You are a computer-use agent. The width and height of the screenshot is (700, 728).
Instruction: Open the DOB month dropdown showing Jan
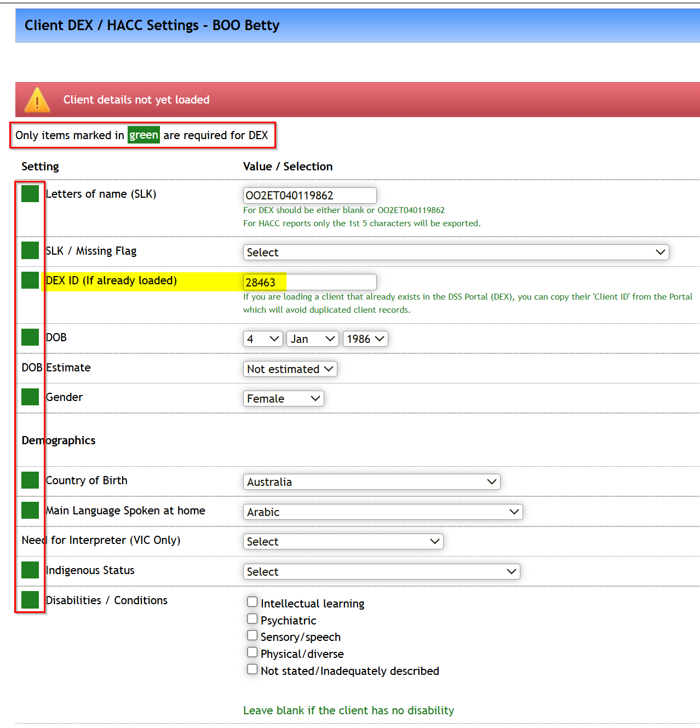click(x=312, y=339)
